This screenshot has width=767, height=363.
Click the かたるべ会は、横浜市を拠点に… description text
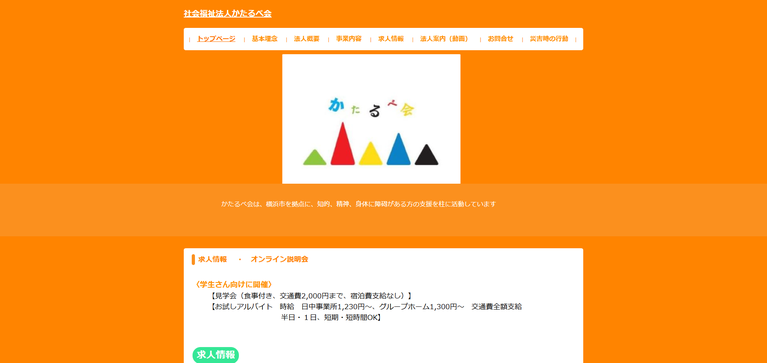359,204
